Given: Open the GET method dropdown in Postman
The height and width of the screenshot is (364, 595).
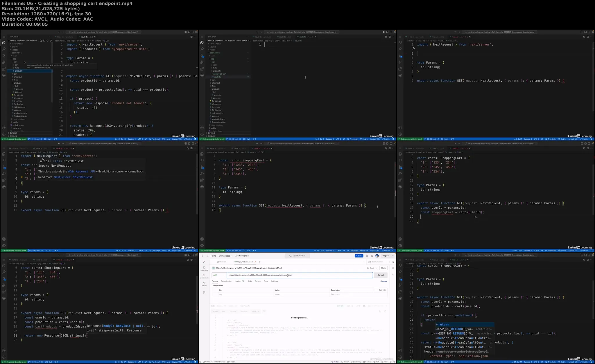Looking at the screenshot, I should point(219,275).
